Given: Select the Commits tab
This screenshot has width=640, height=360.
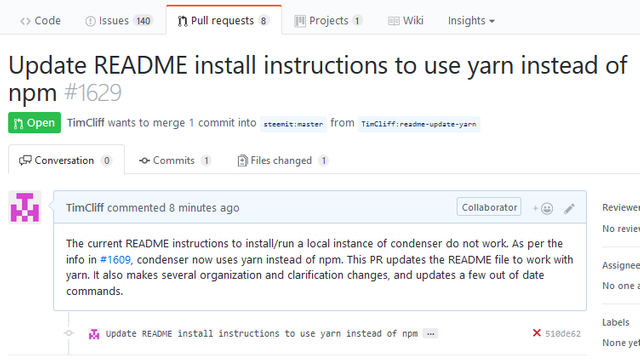Looking at the screenshot, I should [x=175, y=160].
